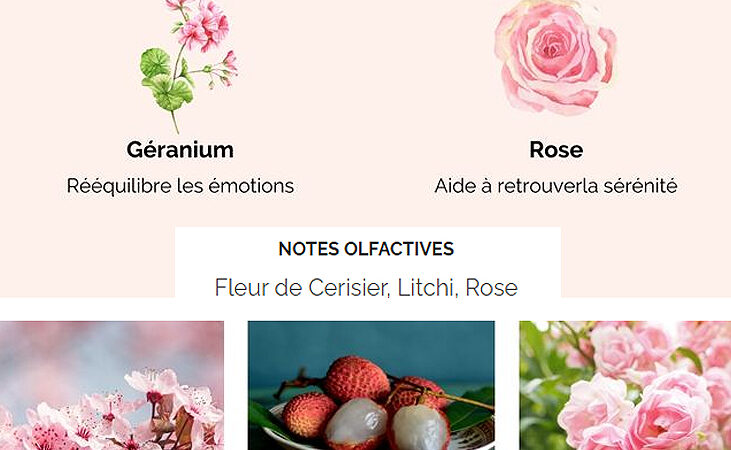Select the Géranium heading

[180, 150]
